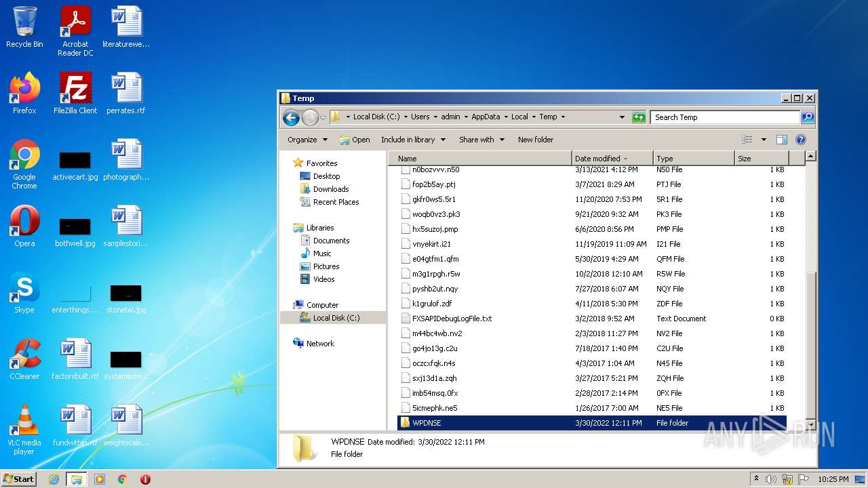Sort files by the Size column
Image resolution: width=868 pixels, height=488 pixels.
[762, 159]
